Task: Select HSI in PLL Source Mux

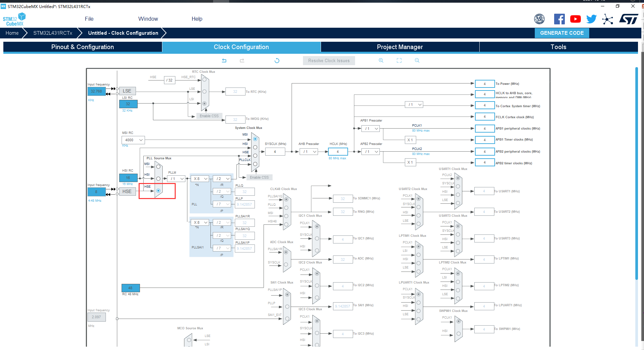Action: click(158, 179)
